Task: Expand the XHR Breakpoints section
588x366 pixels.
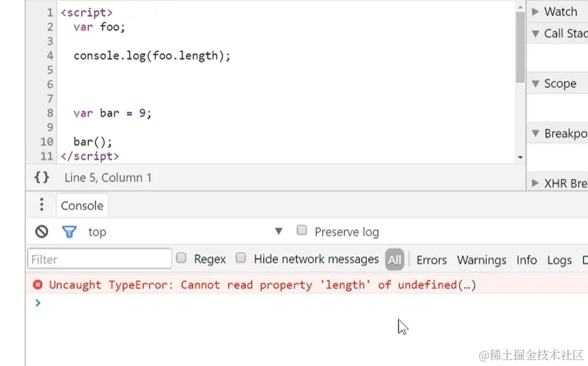Action: [x=535, y=183]
